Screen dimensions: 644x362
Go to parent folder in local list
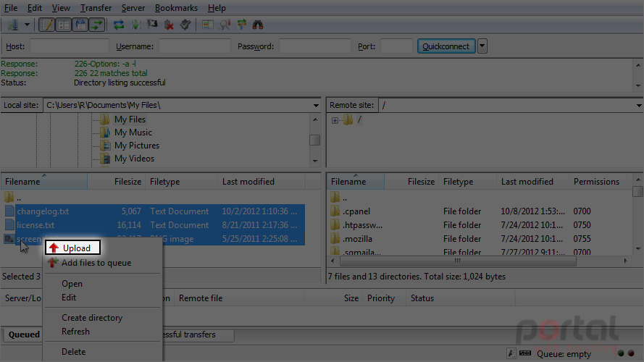(13, 198)
